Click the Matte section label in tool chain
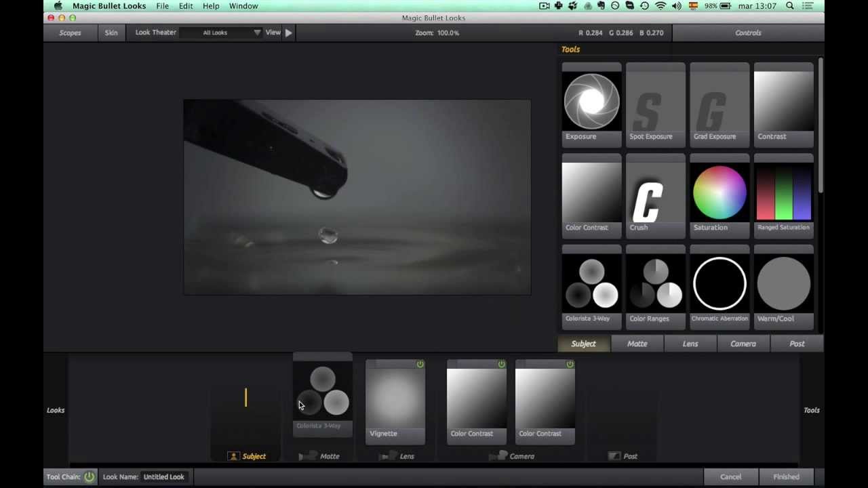The image size is (868, 488). [x=319, y=456]
